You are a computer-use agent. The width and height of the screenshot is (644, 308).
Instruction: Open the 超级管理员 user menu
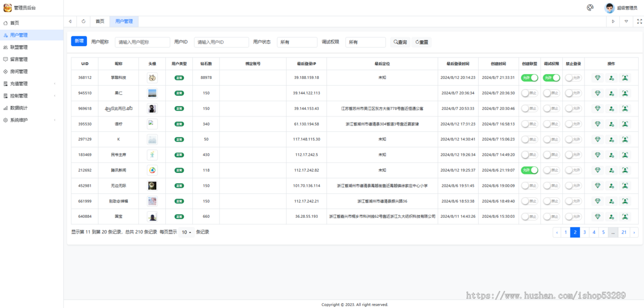[621, 8]
